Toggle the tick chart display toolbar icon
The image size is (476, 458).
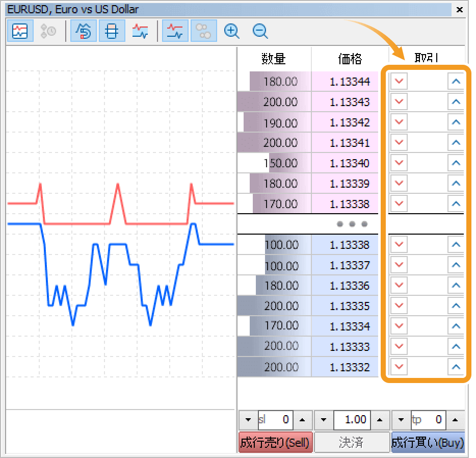20,31
